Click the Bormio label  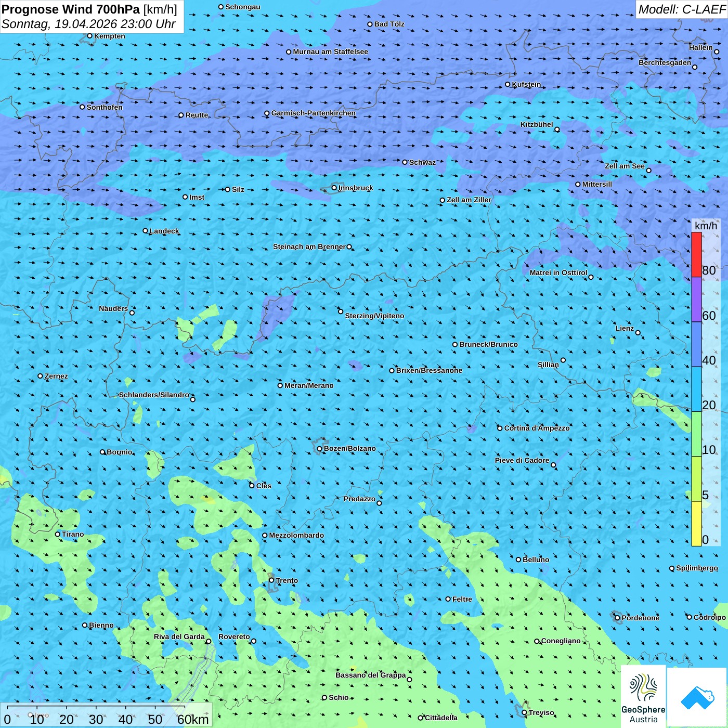tap(120, 452)
